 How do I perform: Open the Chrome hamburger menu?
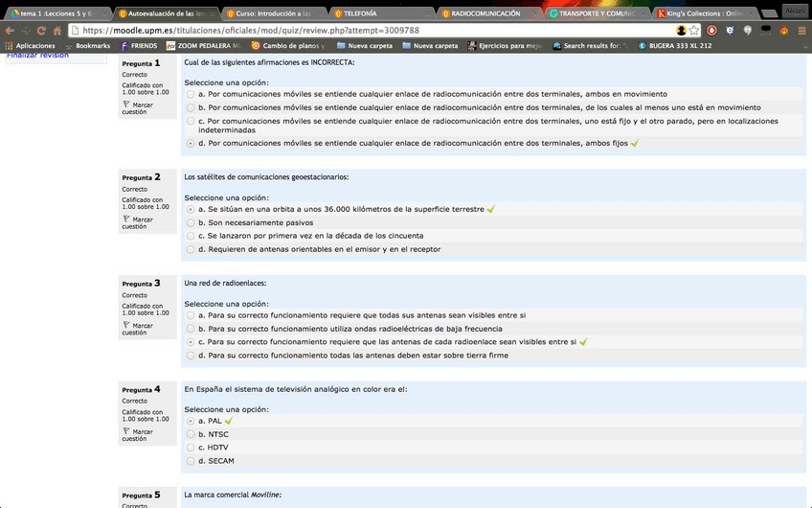coord(800,30)
